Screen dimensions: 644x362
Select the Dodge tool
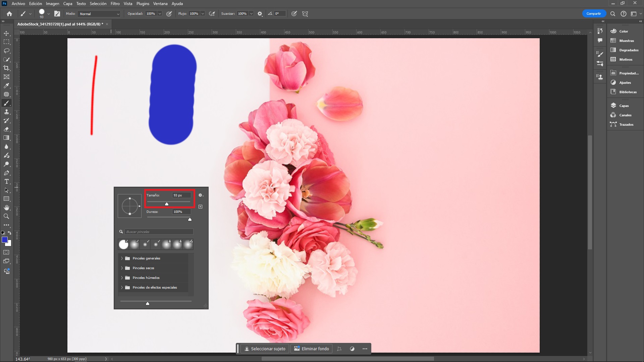coord(6,164)
